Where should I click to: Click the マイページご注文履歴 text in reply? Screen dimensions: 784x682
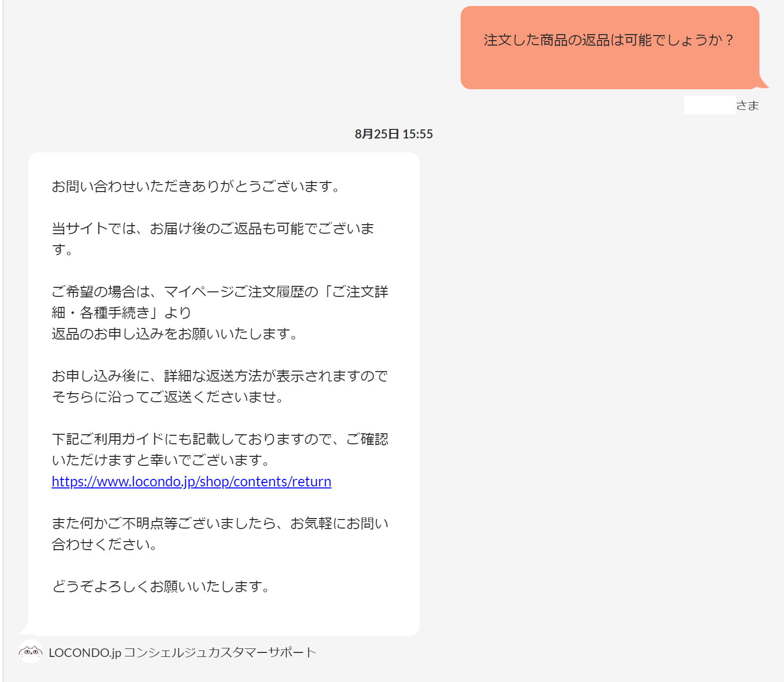241,292
